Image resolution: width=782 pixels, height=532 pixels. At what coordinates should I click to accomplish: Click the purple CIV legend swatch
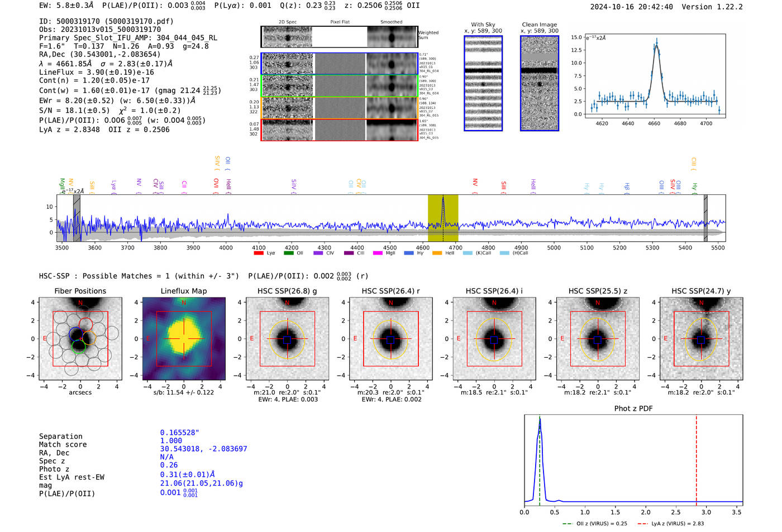click(318, 253)
